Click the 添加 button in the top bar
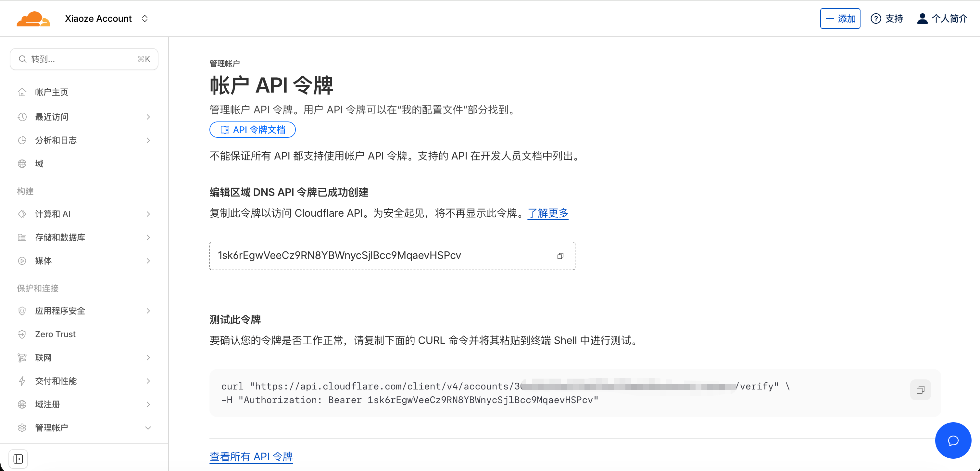The height and width of the screenshot is (471, 980). point(840,18)
